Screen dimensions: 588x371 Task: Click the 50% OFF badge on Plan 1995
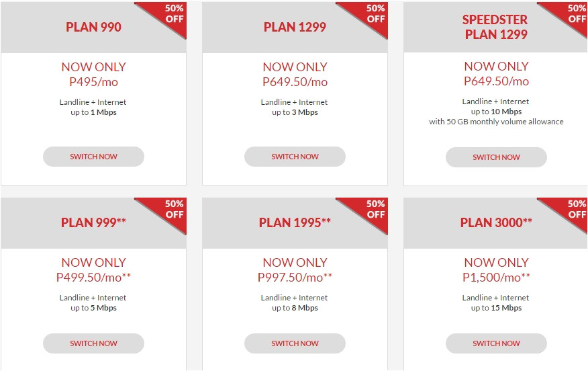374,209
